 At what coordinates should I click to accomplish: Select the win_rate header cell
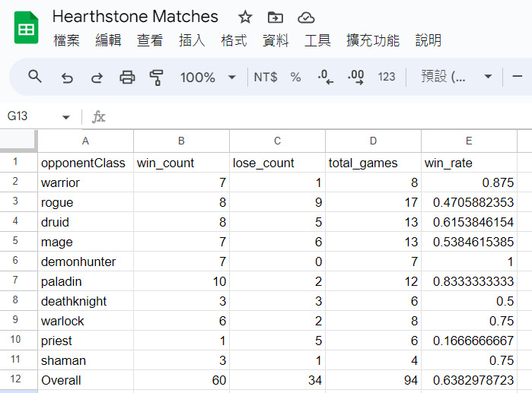469,163
